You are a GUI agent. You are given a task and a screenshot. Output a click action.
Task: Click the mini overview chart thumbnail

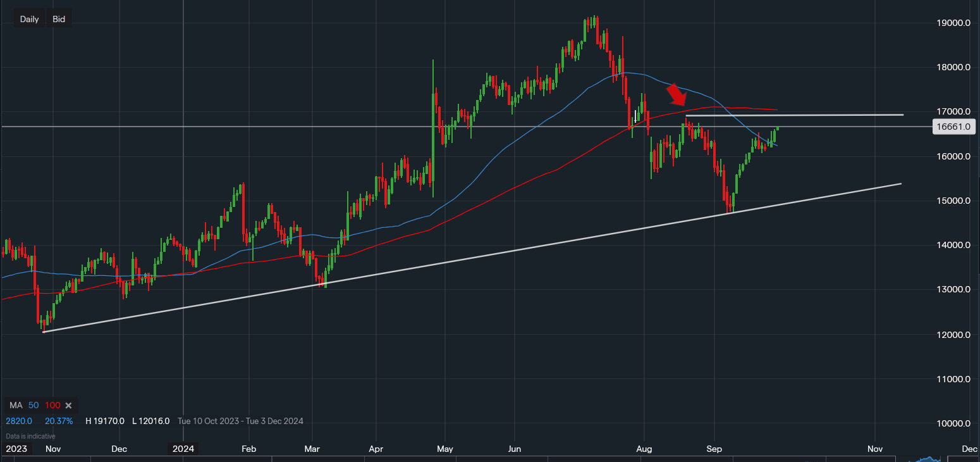(x=928, y=458)
